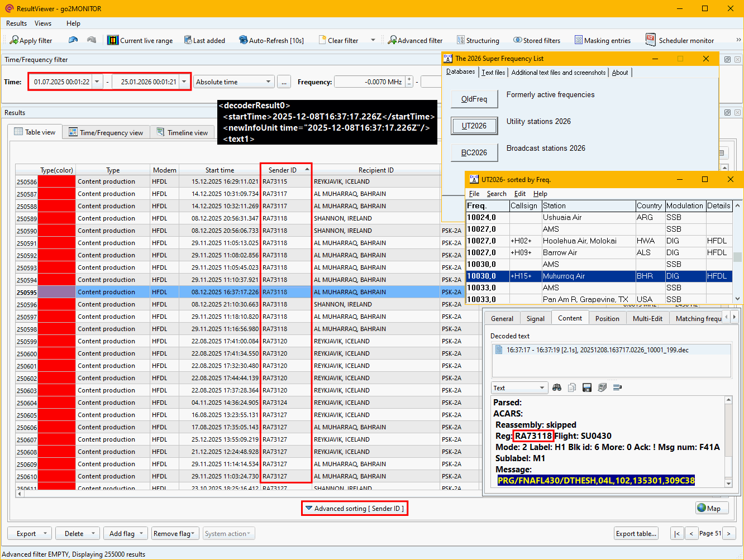The width and height of the screenshot is (744, 560).
Task: Switch to the Timeline view tab
Action: tap(182, 132)
